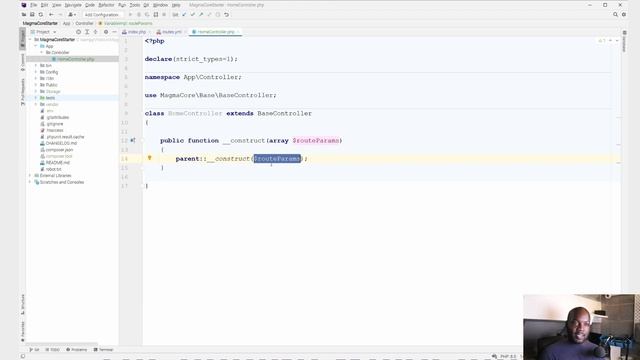
Task: Click the Stop icon in toolbar
Action: (164, 15)
